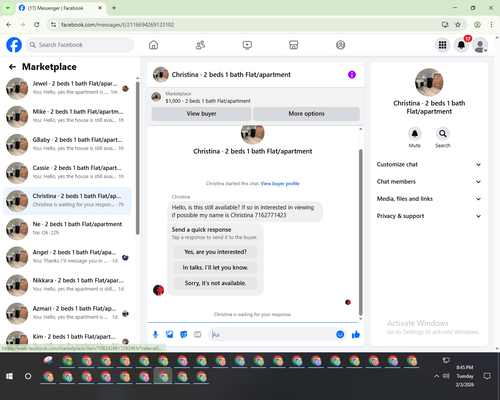Screen dimensions: 500x400
Task: Click the message input field Aa
Action: [273, 334]
